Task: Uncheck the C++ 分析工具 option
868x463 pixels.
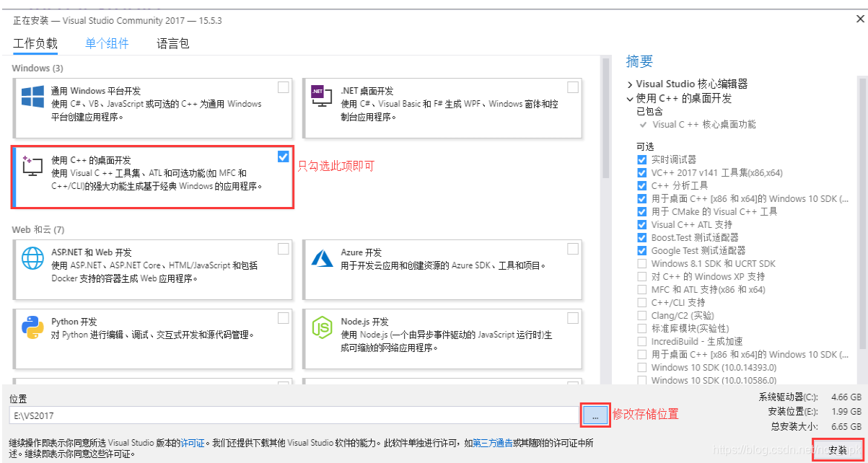Action: 642,185
